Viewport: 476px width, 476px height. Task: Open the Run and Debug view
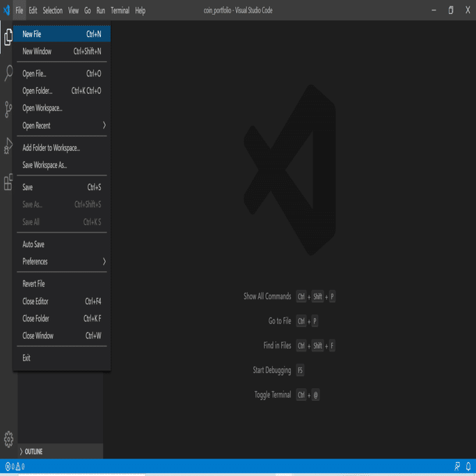pyautogui.click(x=8, y=145)
